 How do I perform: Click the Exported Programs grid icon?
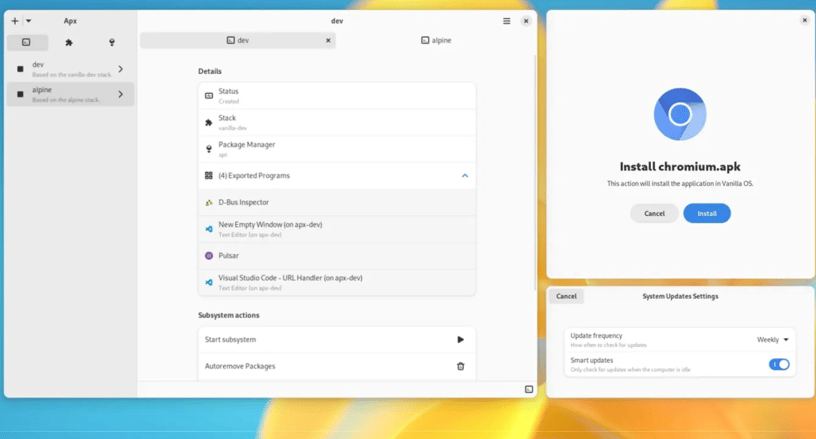point(209,176)
